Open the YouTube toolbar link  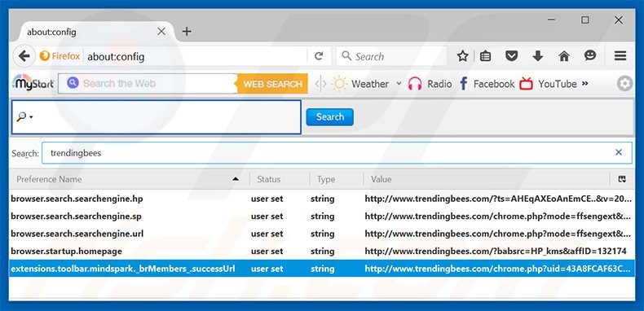coord(558,84)
